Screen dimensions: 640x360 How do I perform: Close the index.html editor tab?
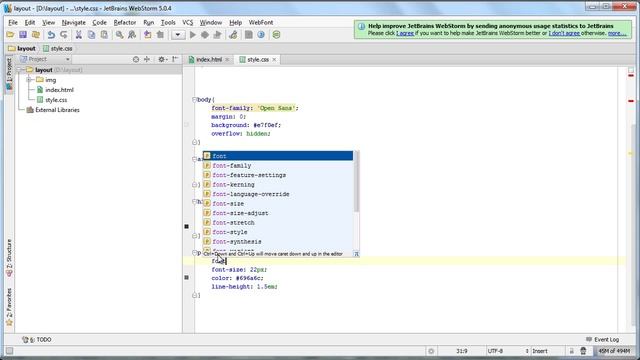[227, 60]
